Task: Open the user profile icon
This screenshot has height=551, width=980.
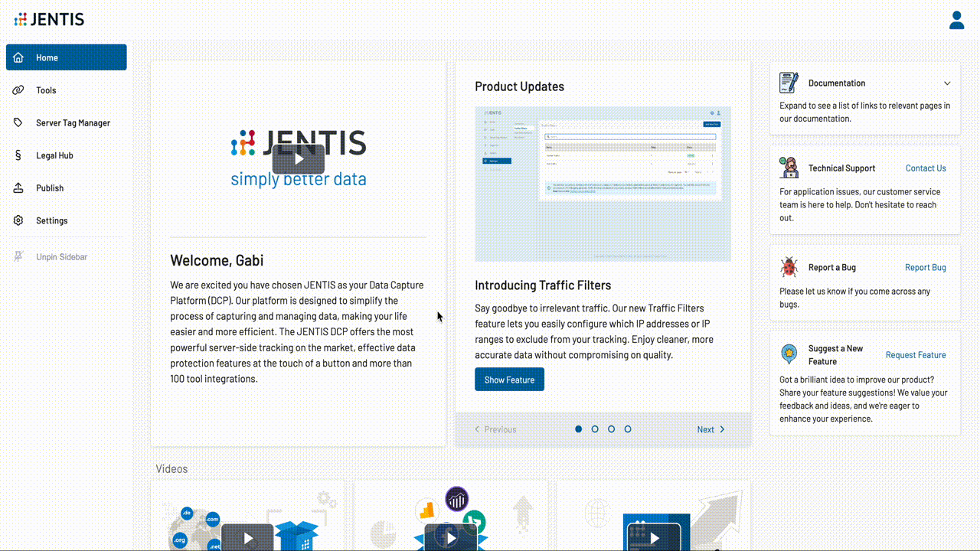Action: coord(956,20)
